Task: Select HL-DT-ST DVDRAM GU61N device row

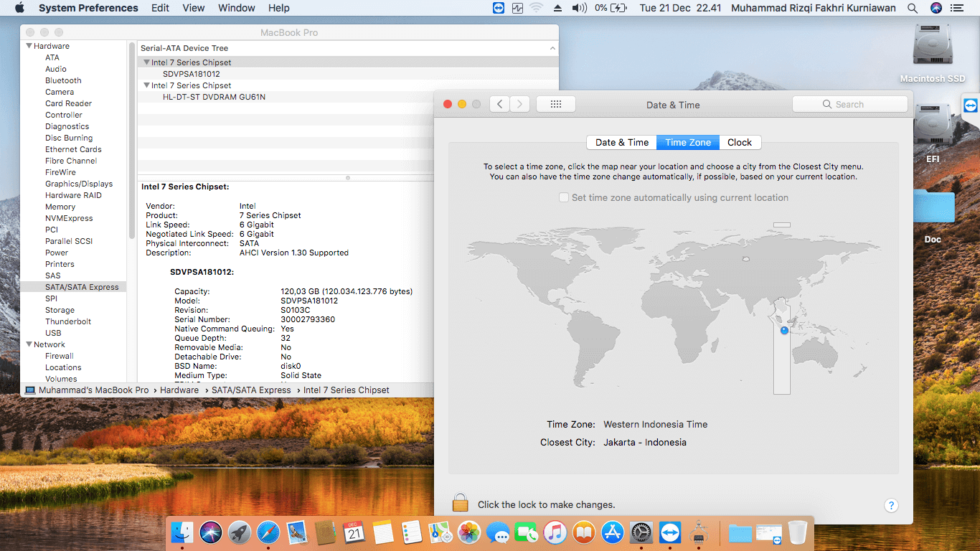Action: 214,97
